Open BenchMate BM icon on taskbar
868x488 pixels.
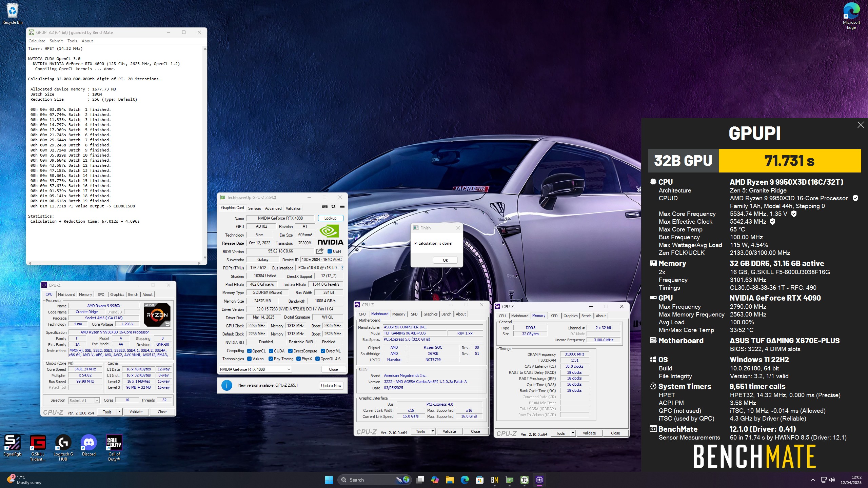[495, 480]
